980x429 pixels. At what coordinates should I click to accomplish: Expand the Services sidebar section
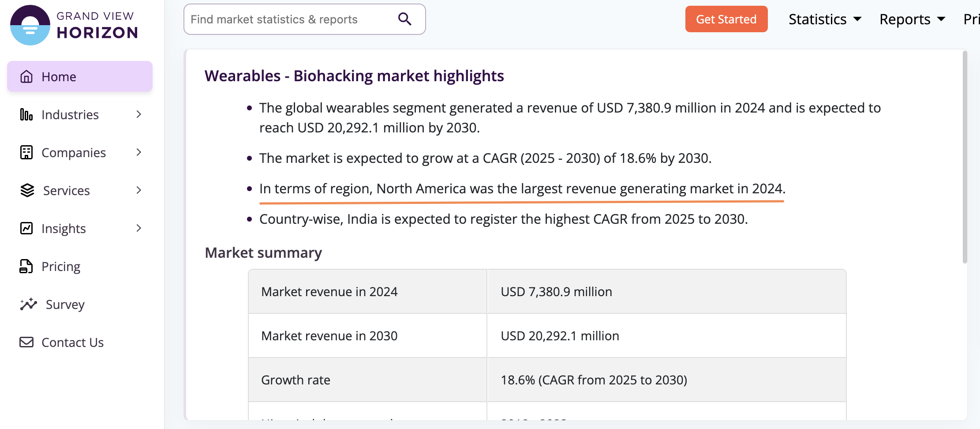138,190
